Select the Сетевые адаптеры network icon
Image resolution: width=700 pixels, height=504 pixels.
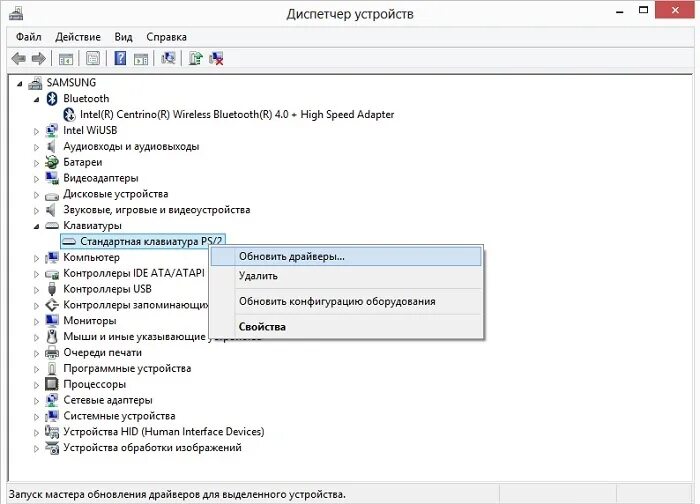point(52,400)
